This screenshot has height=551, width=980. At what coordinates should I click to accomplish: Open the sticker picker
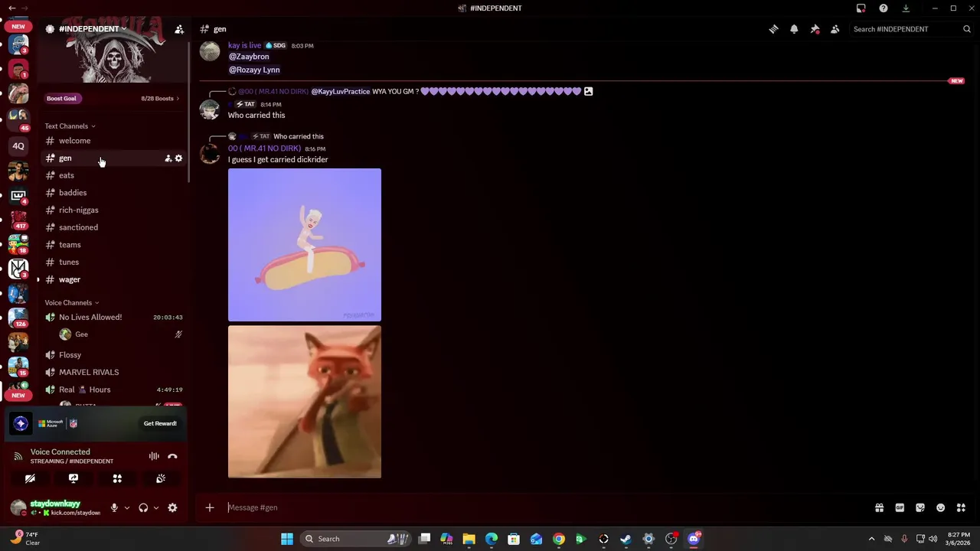920,507
